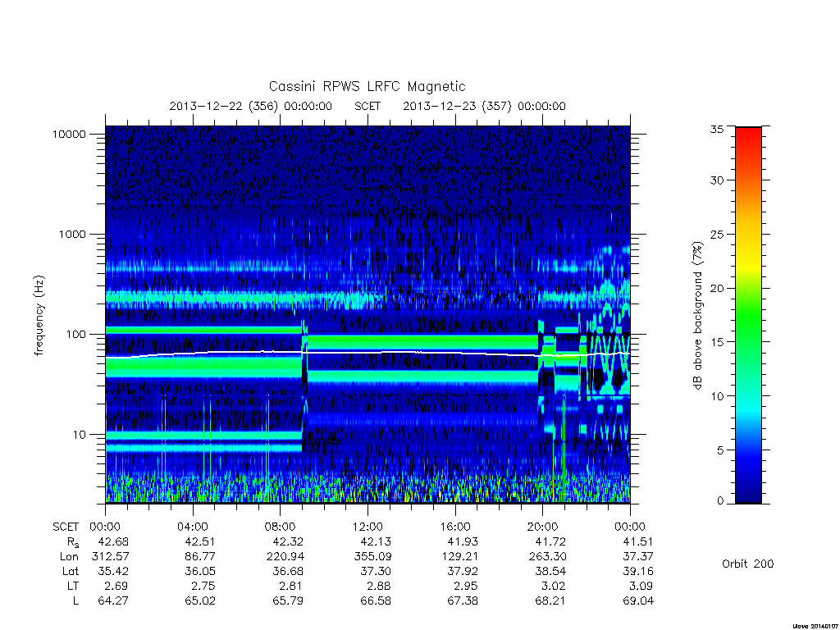This screenshot has height=630, width=840.
Task: Click the 20:00 SCET time marker
Action: pyautogui.click(x=542, y=527)
